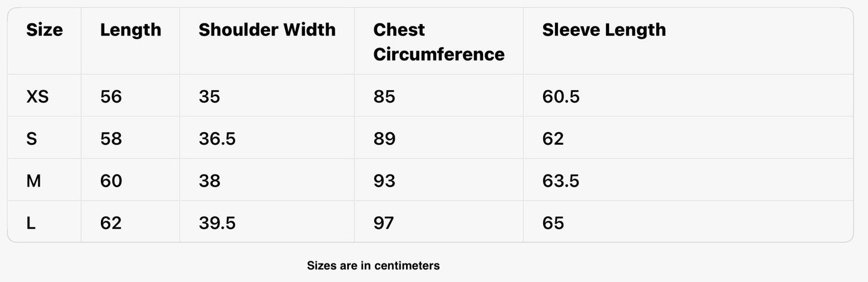This screenshot has height=282, width=868.
Task: Select the M size row label
Action: (34, 181)
